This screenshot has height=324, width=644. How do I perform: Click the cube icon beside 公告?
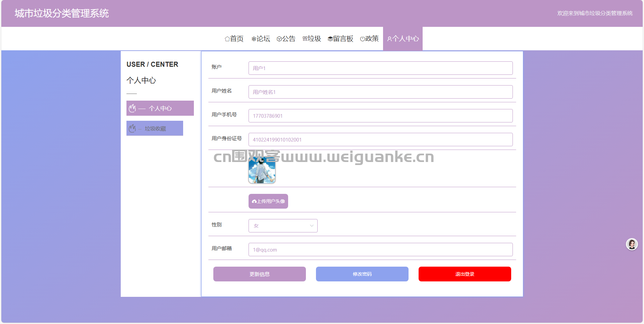(x=279, y=39)
